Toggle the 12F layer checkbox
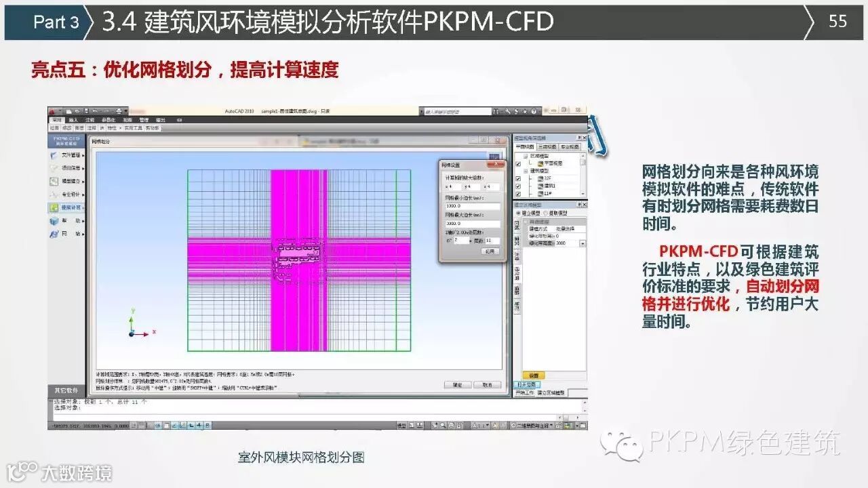This screenshot has width=868, height=488. (x=519, y=178)
